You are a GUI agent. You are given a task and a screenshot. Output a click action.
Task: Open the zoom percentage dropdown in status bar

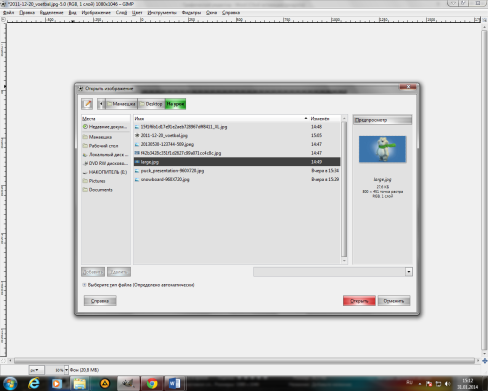[x=66, y=370]
